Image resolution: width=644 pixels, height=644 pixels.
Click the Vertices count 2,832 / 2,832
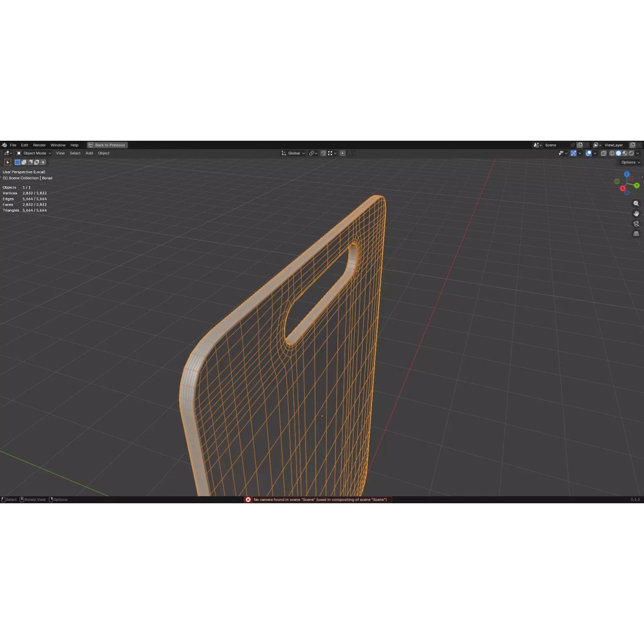click(x=35, y=193)
